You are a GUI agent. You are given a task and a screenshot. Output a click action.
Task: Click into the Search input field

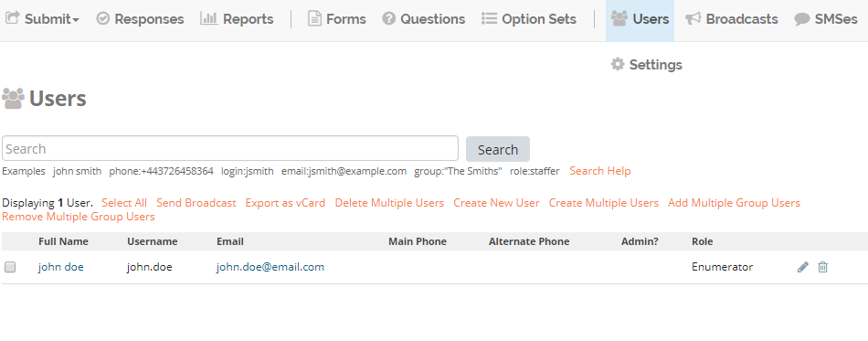[230, 149]
